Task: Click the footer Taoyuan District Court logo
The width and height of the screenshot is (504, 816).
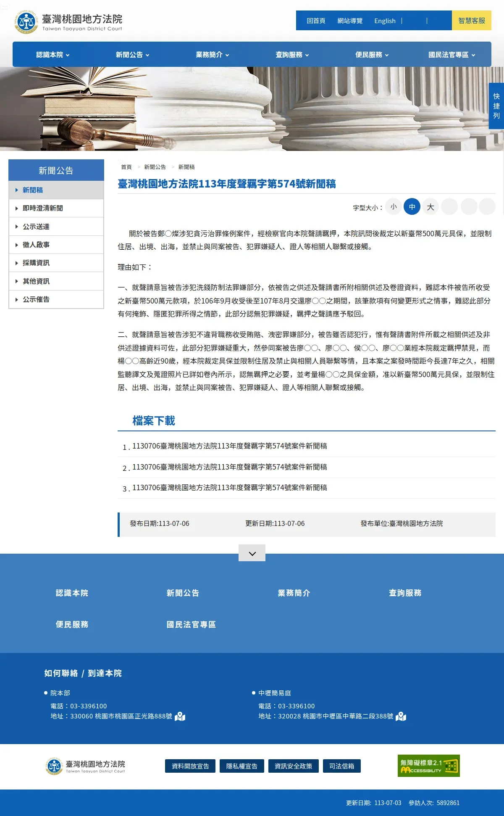Action: [x=85, y=766]
